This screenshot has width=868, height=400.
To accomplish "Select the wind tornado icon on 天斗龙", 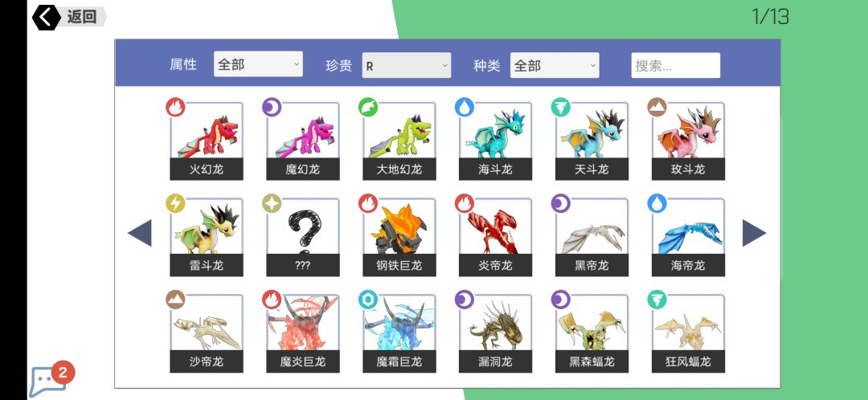I will [561, 107].
